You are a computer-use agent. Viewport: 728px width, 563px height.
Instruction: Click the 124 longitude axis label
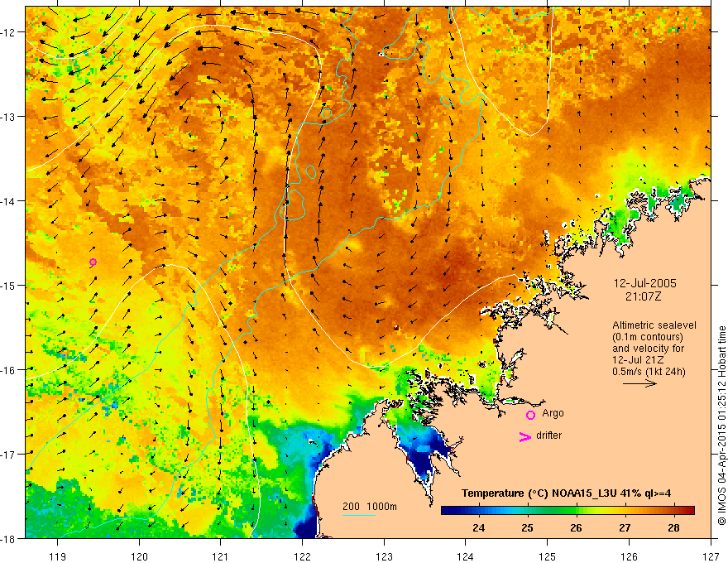(x=466, y=556)
